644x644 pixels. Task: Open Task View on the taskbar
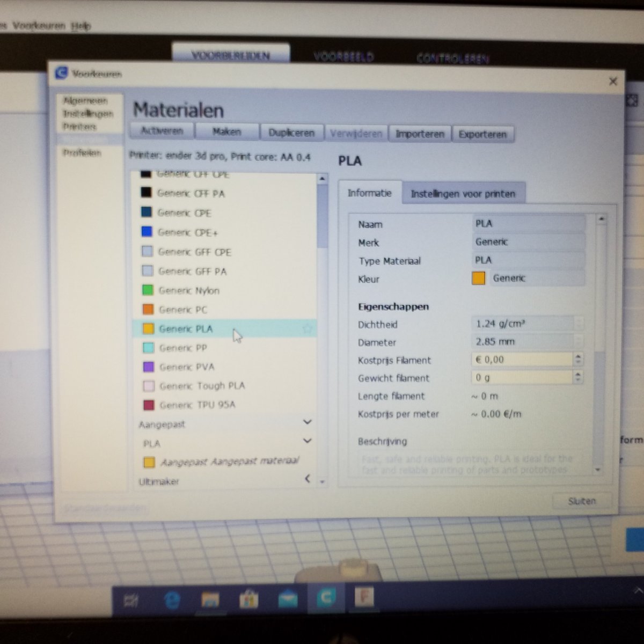coord(131,601)
